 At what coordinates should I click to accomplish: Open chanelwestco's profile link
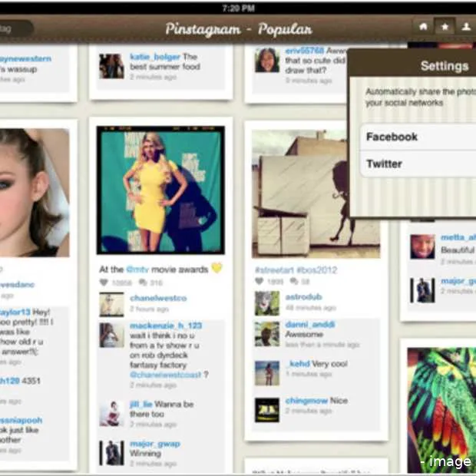pyautogui.click(x=158, y=298)
